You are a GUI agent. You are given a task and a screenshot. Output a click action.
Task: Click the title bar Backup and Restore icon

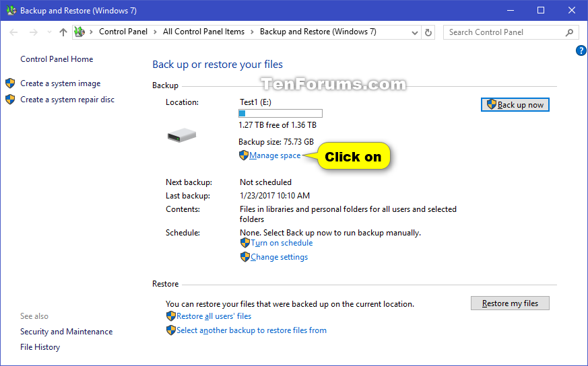[x=11, y=11]
